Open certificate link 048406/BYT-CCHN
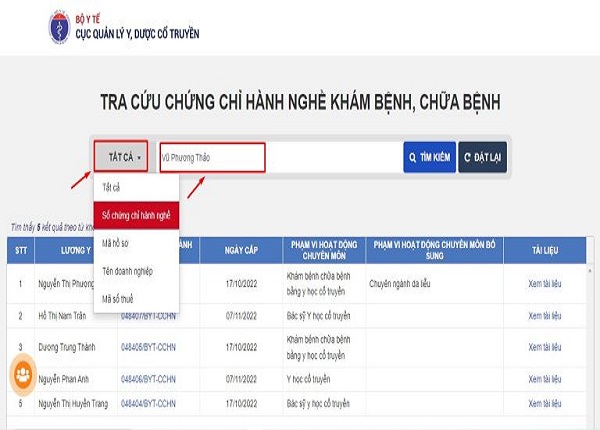This screenshot has width=600, height=430. [x=148, y=379]
